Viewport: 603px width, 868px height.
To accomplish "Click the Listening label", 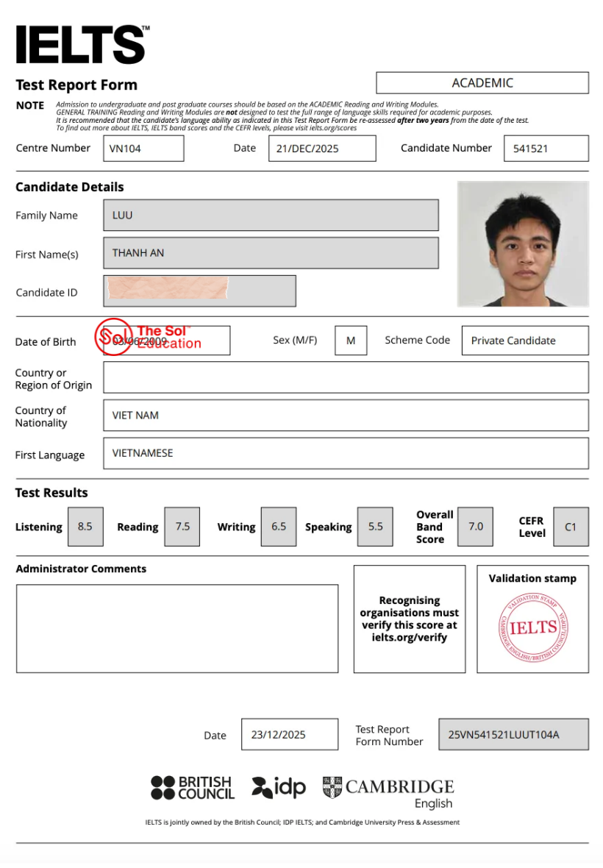I will tap(39, 527).
